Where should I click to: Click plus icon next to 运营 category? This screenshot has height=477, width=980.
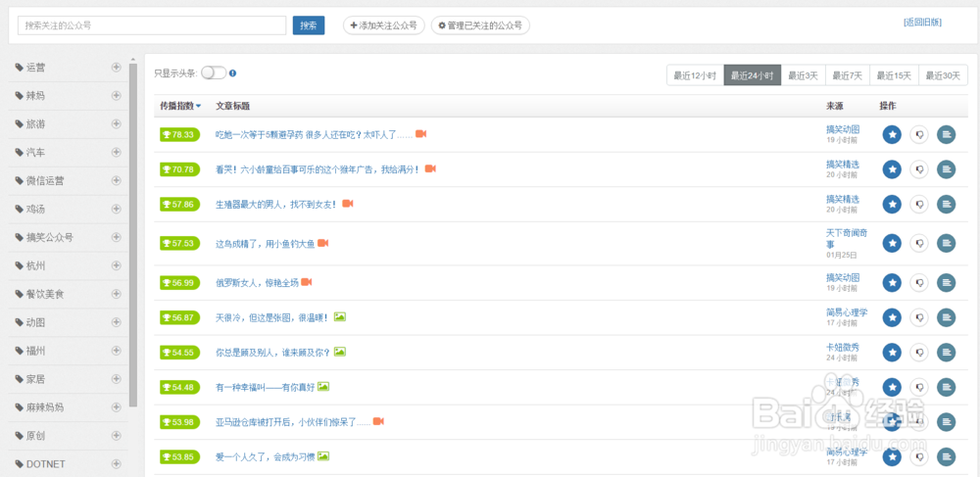tap(117, 68)
